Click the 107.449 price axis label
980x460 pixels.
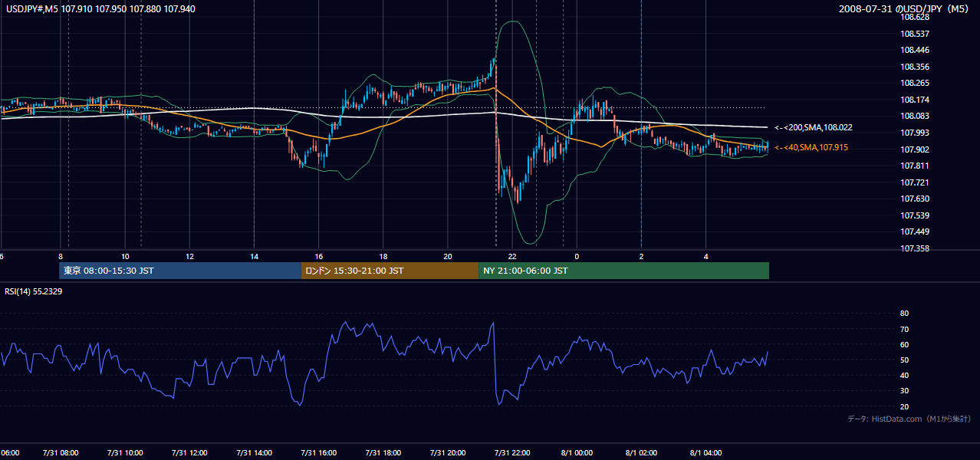[916, 232]
